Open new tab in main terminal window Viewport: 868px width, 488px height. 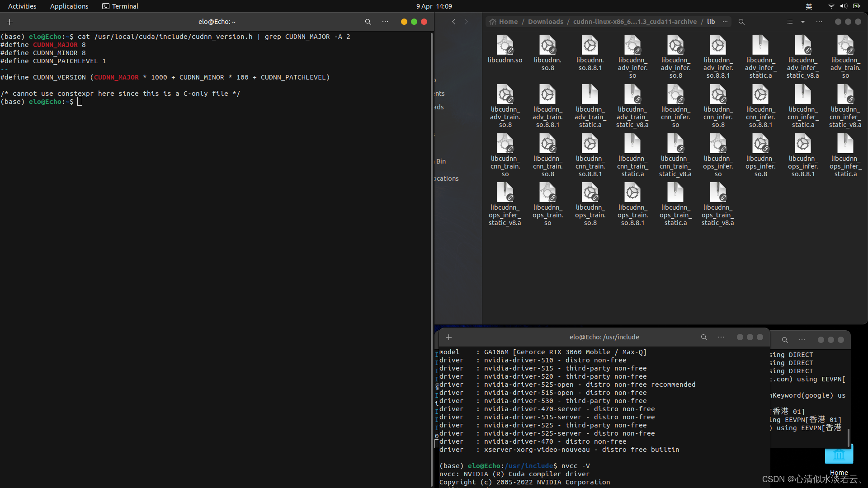(x=9, y=22)
